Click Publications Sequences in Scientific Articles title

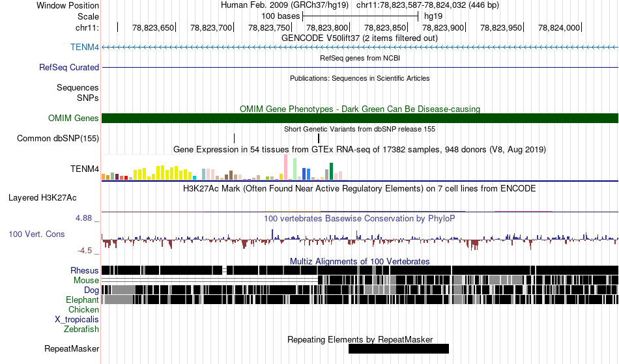tap(360, 78)
